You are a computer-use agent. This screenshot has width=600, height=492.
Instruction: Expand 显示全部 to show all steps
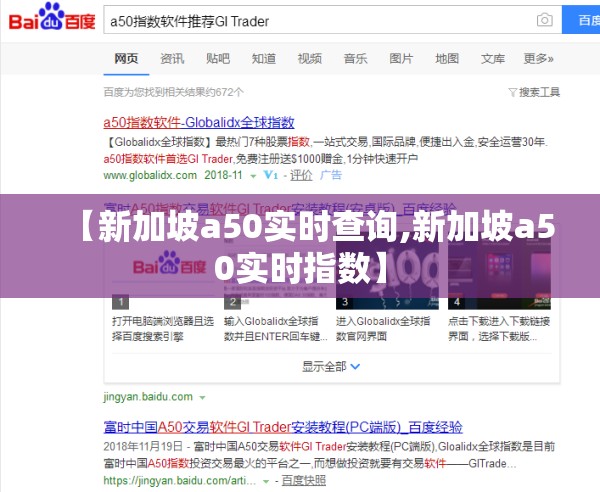tap(331, 367)
